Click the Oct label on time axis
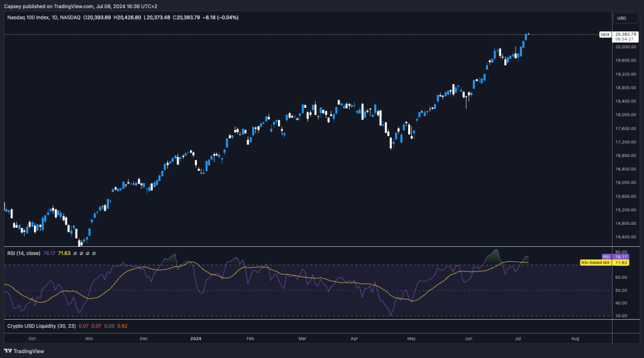Viewport: 644px width, 358px height. click(31, 338)
